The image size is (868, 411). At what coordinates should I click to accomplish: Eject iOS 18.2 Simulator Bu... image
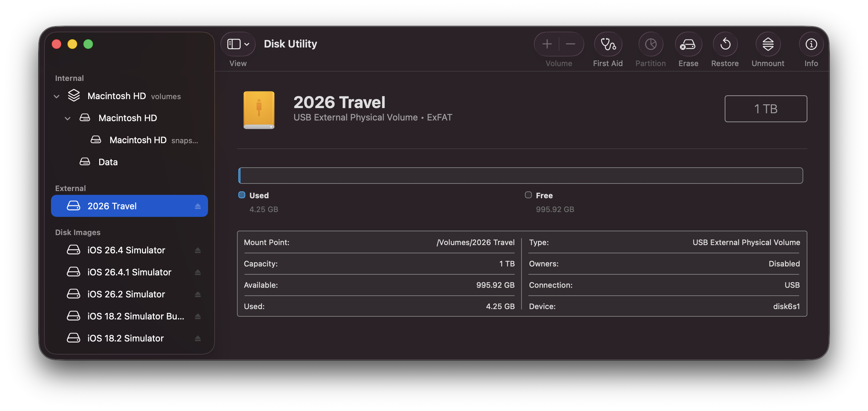(x=198, y=316)
